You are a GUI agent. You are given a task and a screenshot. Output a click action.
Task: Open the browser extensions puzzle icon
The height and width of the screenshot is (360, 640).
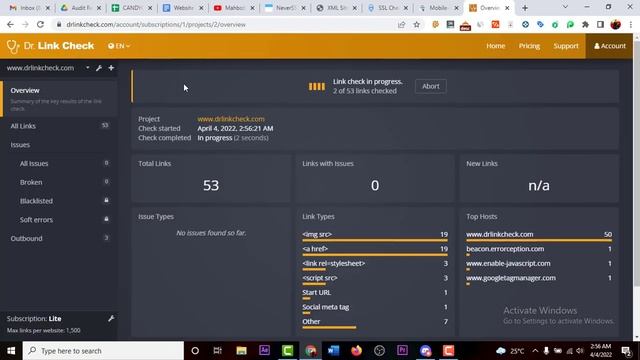pyautogui.click(x=585, y=24)
